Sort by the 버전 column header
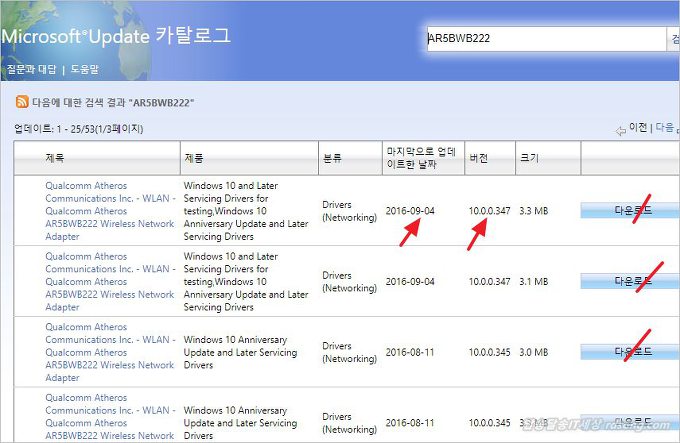 pyautogui.click(x=479, y=158)
